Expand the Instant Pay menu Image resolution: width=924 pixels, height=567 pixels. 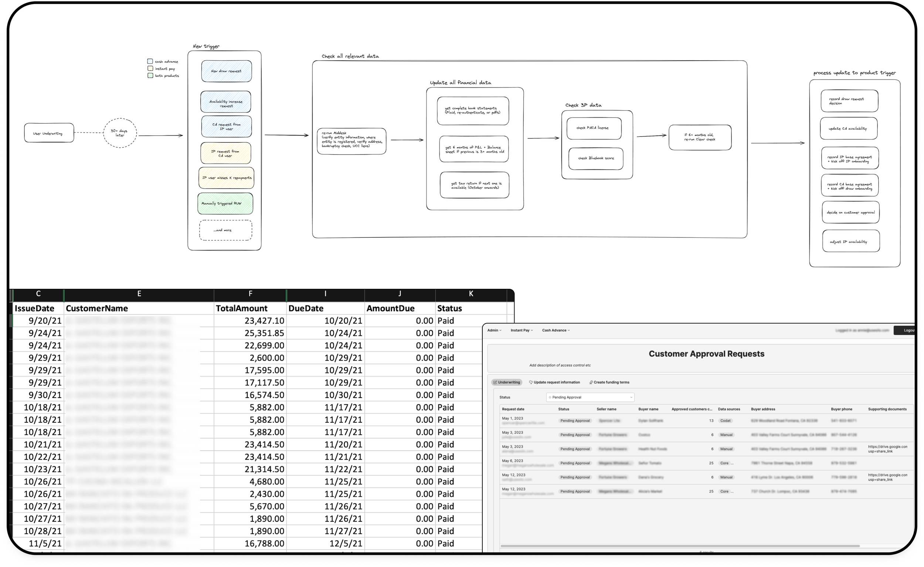point(521,330)
